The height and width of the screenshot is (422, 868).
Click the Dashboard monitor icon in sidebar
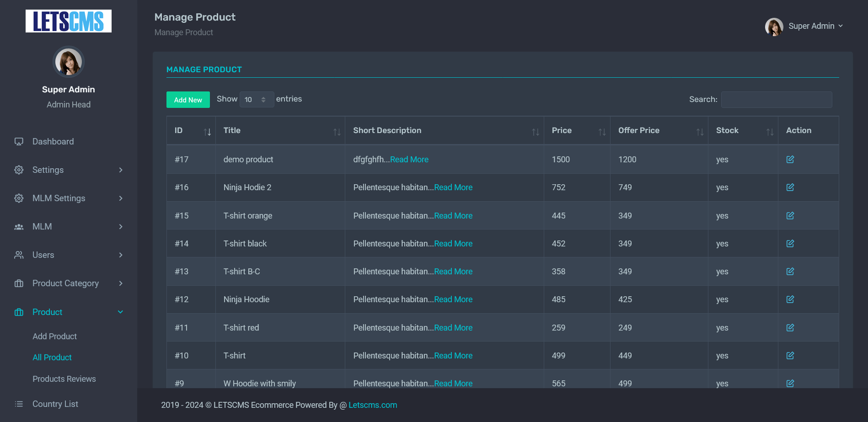click(x=19, y=142)
